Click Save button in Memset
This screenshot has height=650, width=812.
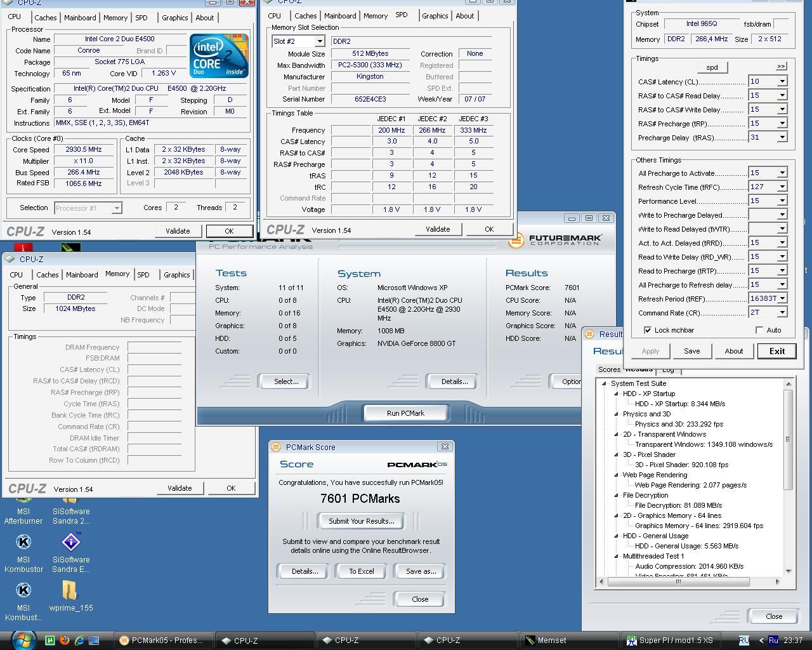691,351
